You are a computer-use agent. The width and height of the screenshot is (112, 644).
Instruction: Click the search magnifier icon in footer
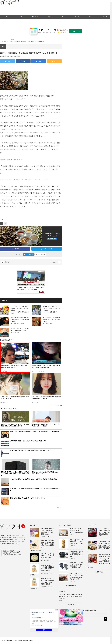click(105, 619)
